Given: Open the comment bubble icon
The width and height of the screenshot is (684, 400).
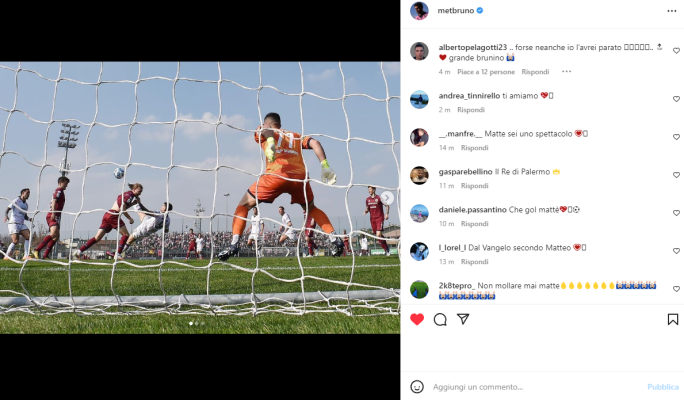Looking at the screenshot, I should (x=440, y=319).
